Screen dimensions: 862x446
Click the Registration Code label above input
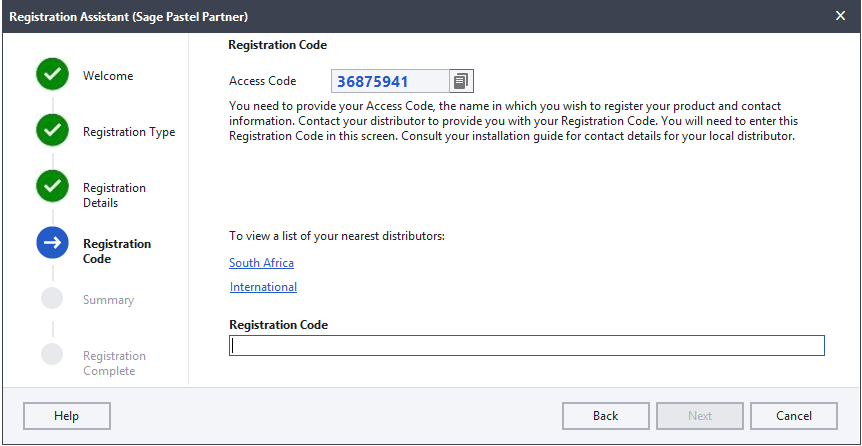pos(279,325)
